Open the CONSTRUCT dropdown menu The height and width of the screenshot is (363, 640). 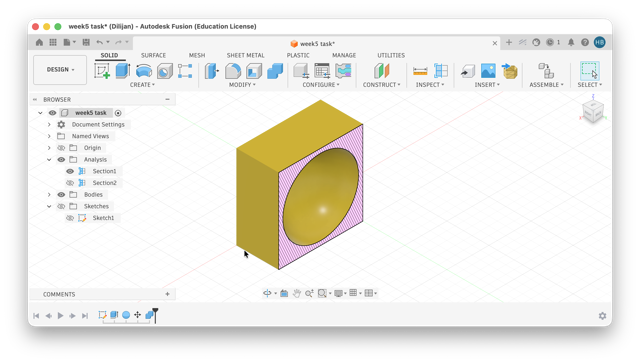tap(382, 85)
